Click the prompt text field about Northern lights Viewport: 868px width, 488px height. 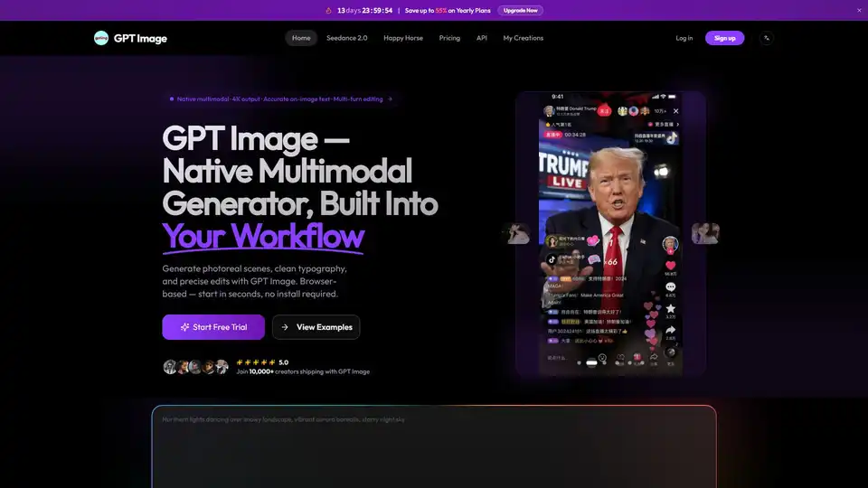click(x=434, y=446)
